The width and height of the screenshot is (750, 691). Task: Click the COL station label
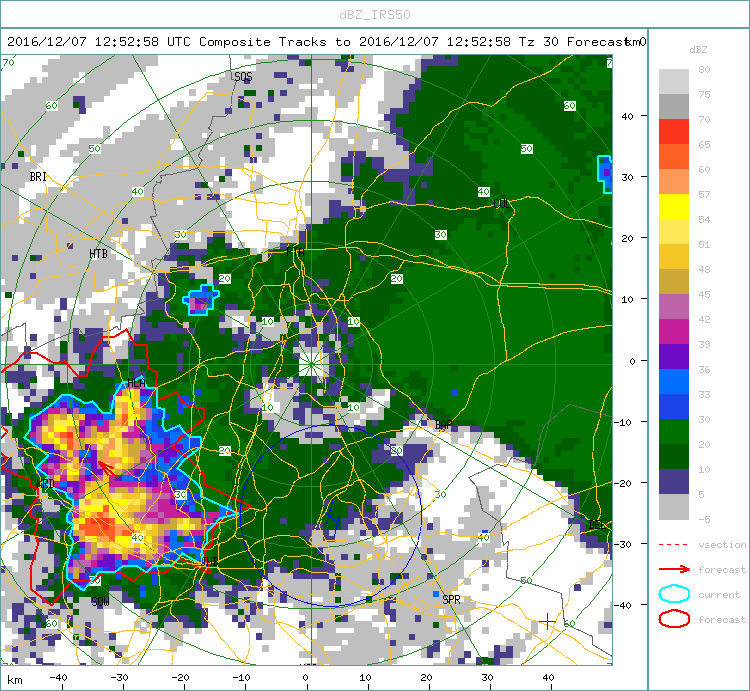[502, 204]
